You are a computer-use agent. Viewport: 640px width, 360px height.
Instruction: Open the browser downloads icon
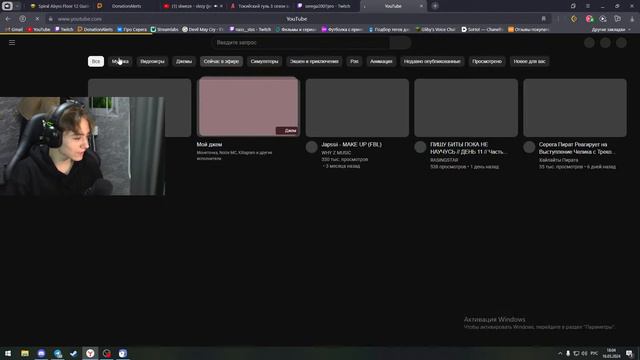tap(632, 19)
